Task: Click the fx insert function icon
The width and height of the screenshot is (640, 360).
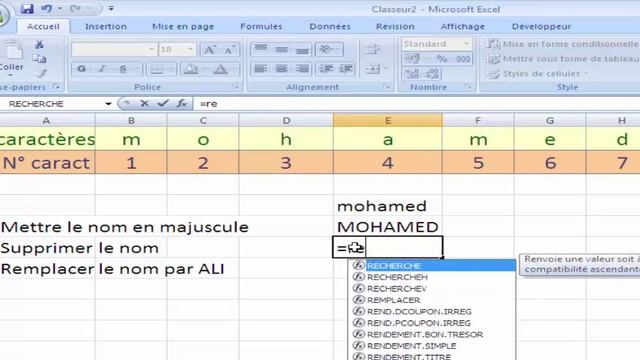Action: pyautogui.click(x=182, y=104)
